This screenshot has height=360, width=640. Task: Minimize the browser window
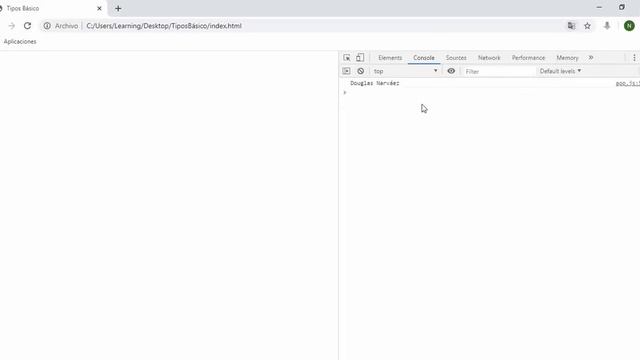coord(599,7)
